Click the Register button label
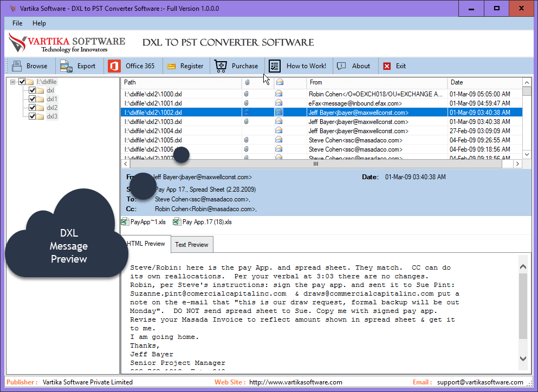 tap(192, 66)
